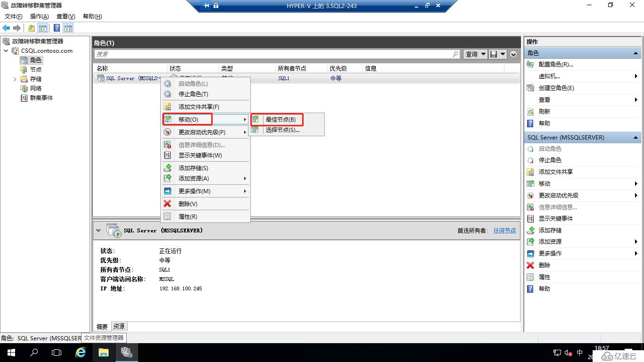
Task: Click 属性 in actions pane
Action: tap(544, 277)
